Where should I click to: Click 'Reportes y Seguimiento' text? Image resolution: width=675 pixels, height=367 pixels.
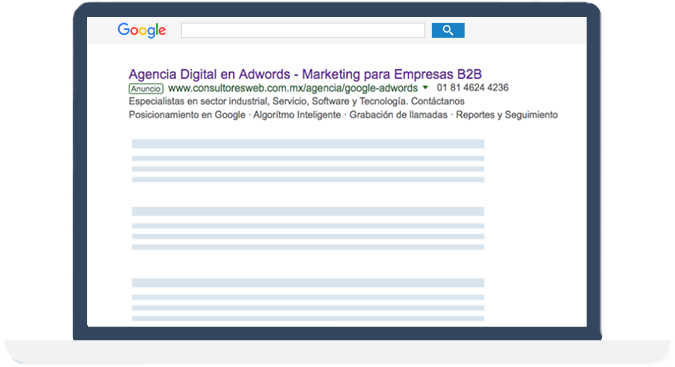coord(507,115)
